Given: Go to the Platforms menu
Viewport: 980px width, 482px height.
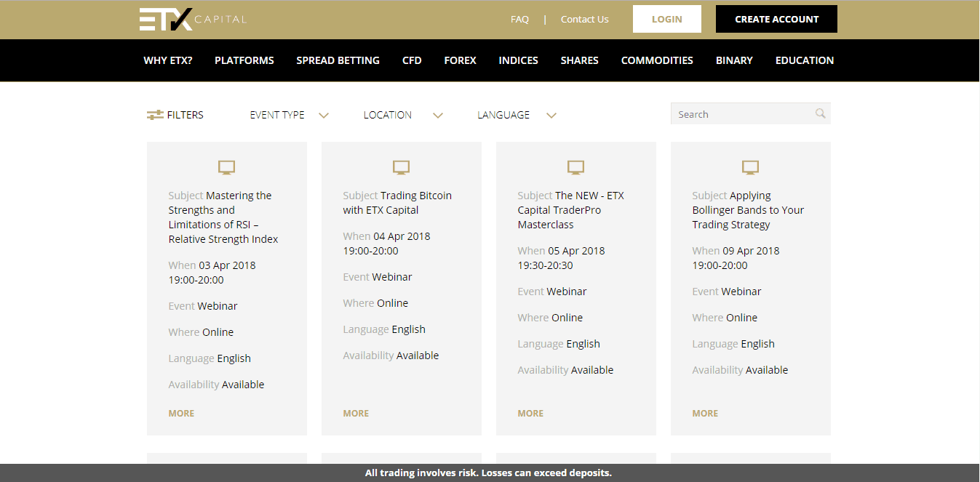Looking at the screenshot, I should pos(244,60).
